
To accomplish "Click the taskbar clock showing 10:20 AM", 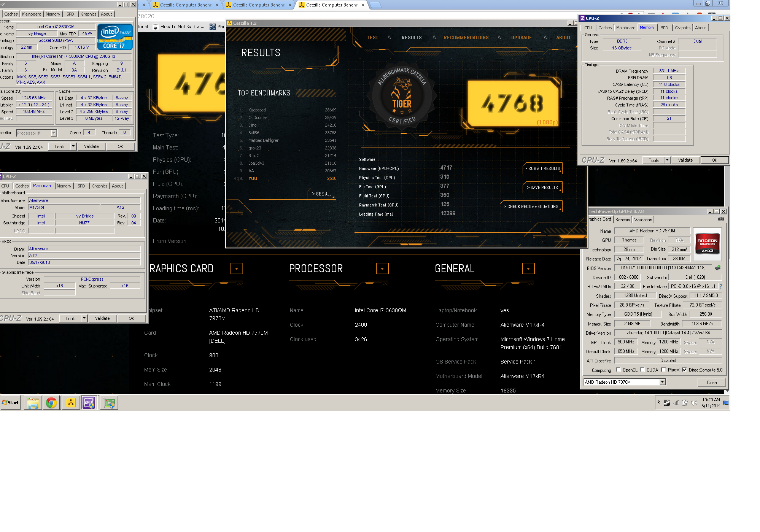I will tap(711, 403).
